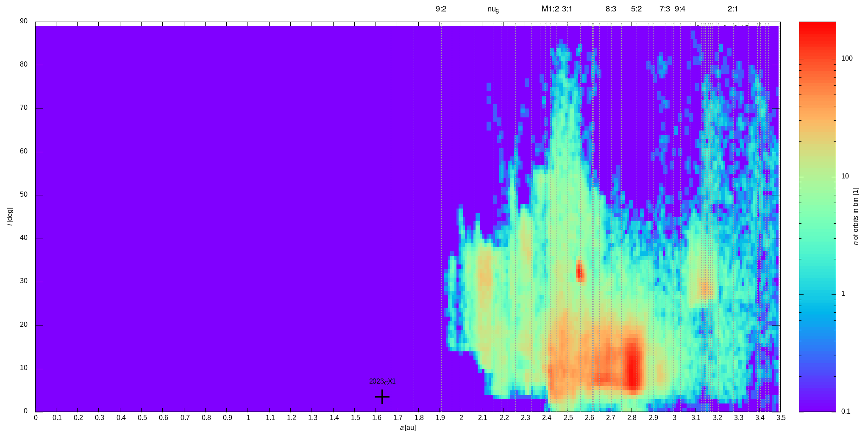Click the y-axis title i [deg]
Viewport: 868px width, 434px height.
(10, 217)
